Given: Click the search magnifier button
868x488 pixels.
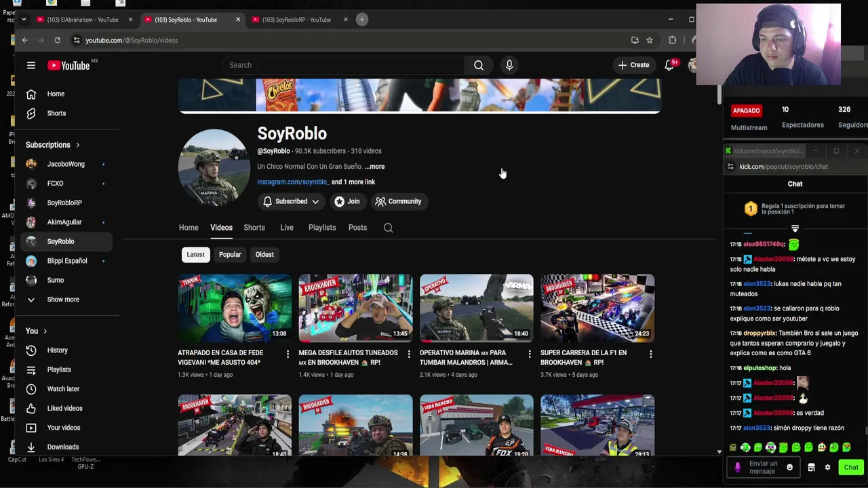Looking at the screenshot, I should (x=479, y=65).
